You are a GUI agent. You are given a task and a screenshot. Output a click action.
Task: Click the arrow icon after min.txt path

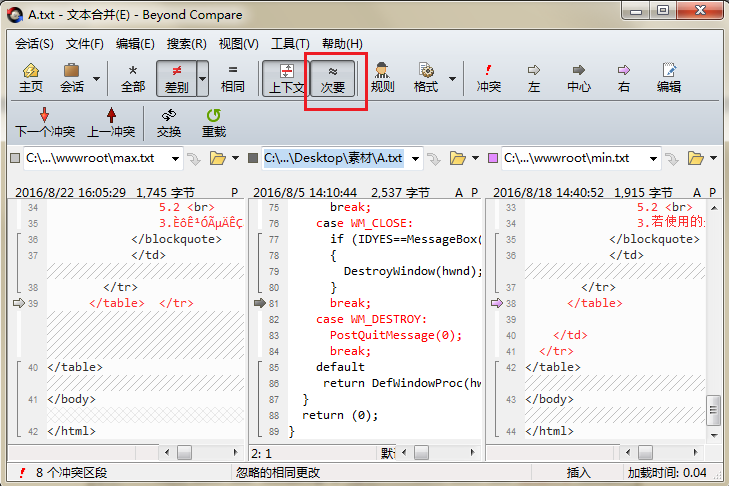coord(672,159)
